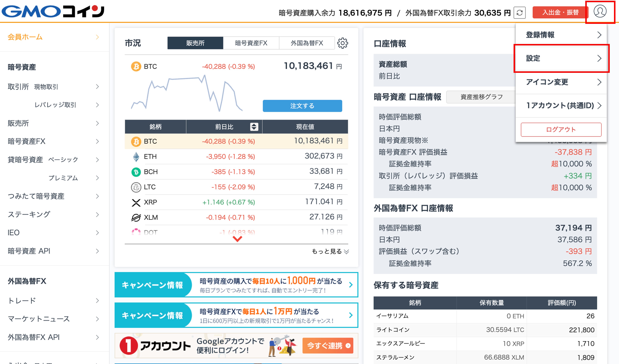Switch to 外国為替FX market tab
This screenshot has width=619, height=364.
pos(307,43)
